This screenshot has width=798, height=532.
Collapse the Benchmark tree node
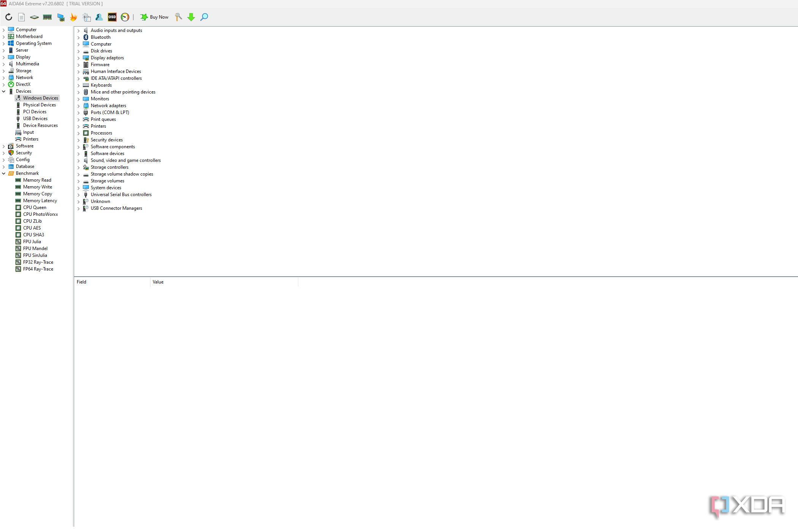click(4, 173)
